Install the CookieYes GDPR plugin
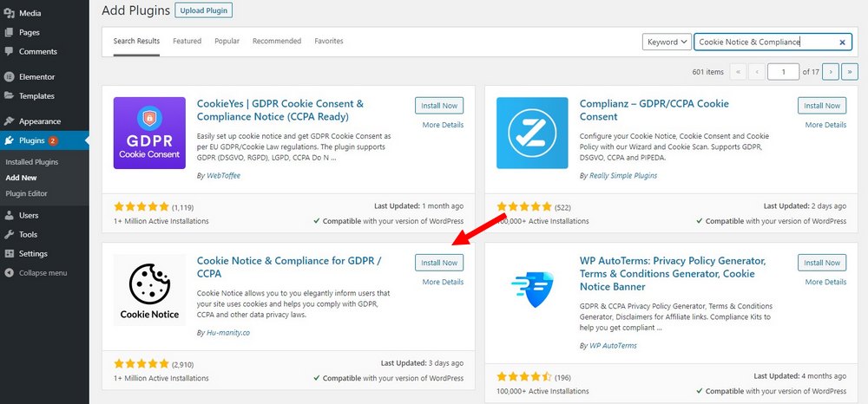This screenshot has width=868, height=404. 439,106
